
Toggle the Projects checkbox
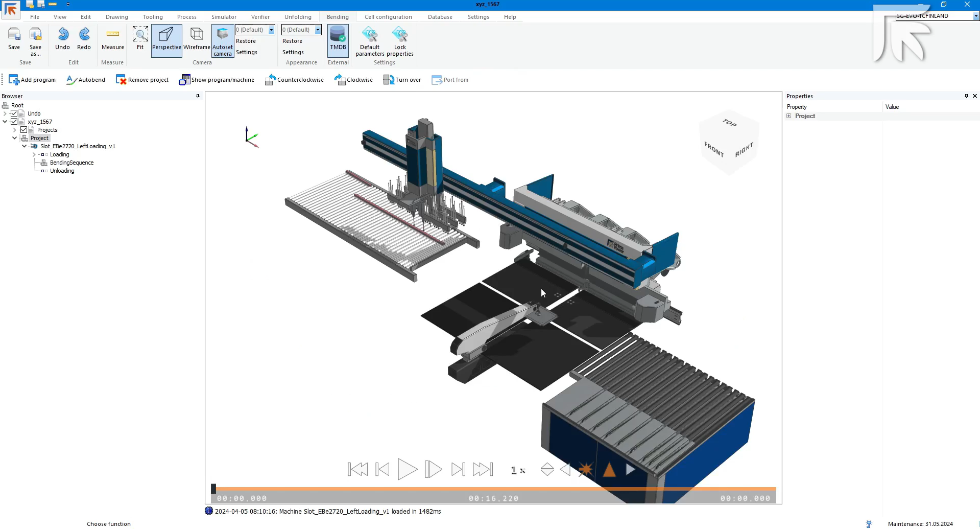[23, 130]
